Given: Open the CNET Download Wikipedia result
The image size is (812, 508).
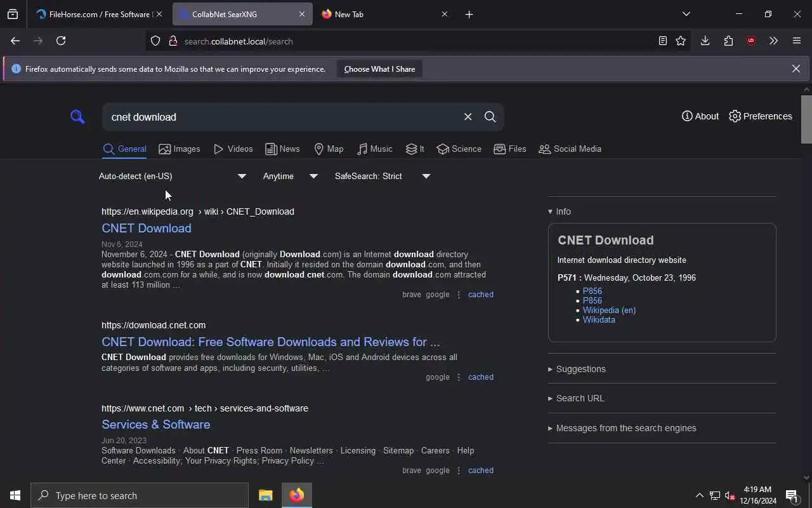Looking at the screenshot, I should pos(146,228).
